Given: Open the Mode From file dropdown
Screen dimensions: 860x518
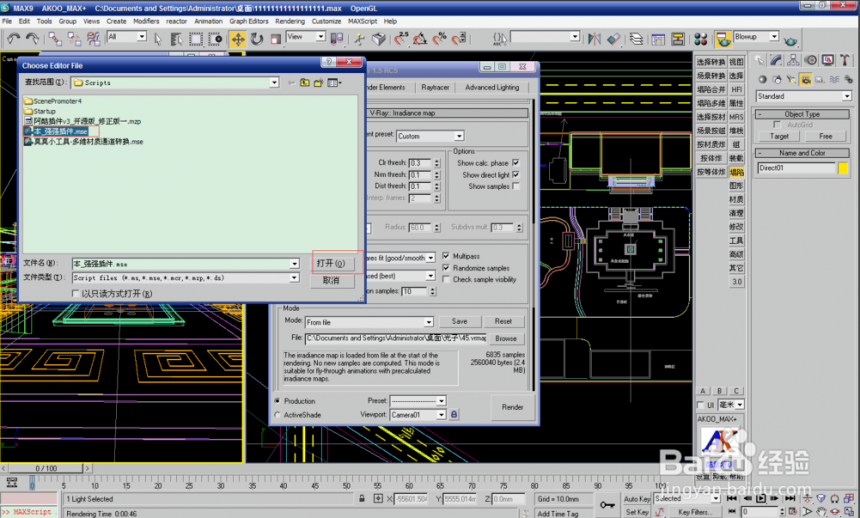Looking at the screenshot, I should tap(428, 322).
